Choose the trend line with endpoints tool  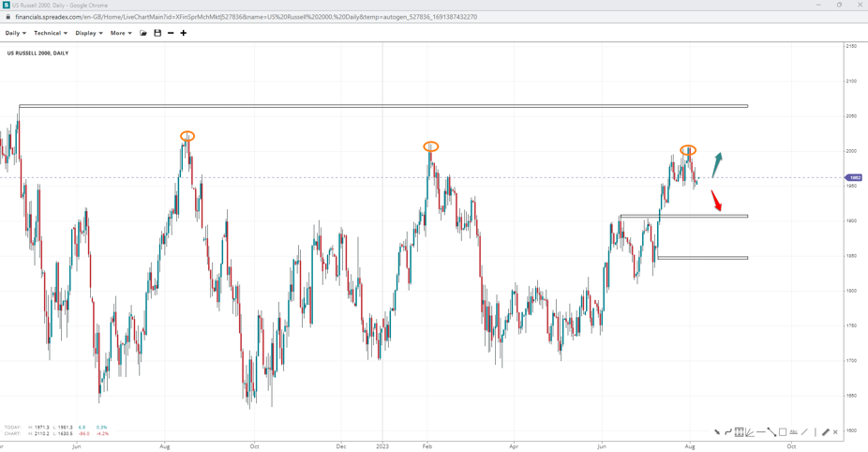(x=771, y=432)
